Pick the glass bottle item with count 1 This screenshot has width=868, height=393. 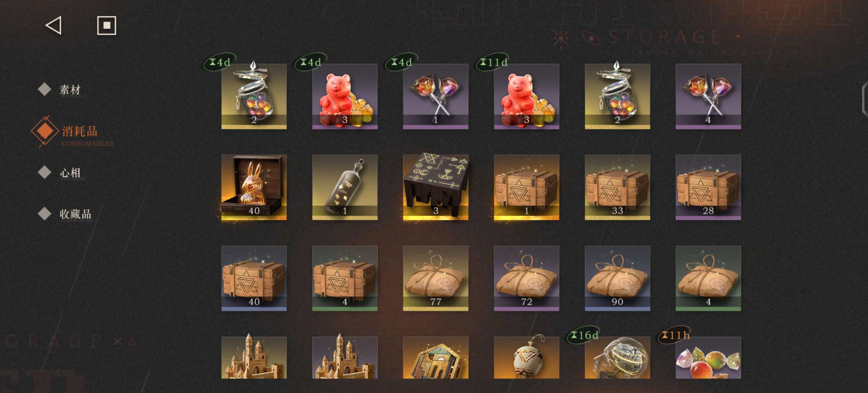(345, 187)
